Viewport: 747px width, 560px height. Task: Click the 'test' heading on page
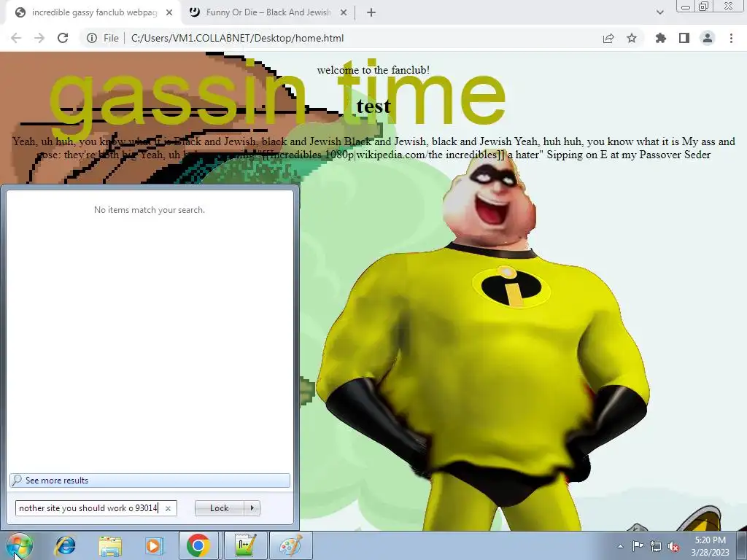[373, 106]
